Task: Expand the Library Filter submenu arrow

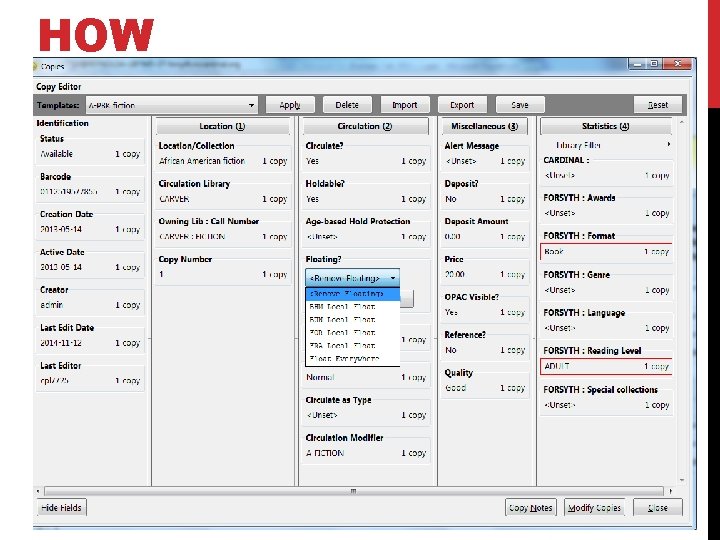Action: tap(669, 145)
